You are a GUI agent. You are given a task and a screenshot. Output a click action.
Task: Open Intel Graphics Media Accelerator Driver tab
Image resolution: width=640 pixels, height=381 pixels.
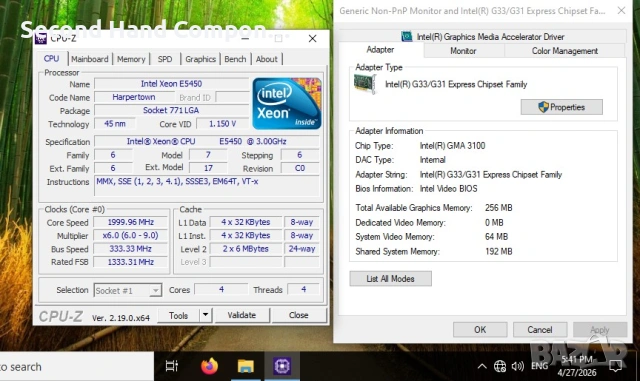point(482,37)
